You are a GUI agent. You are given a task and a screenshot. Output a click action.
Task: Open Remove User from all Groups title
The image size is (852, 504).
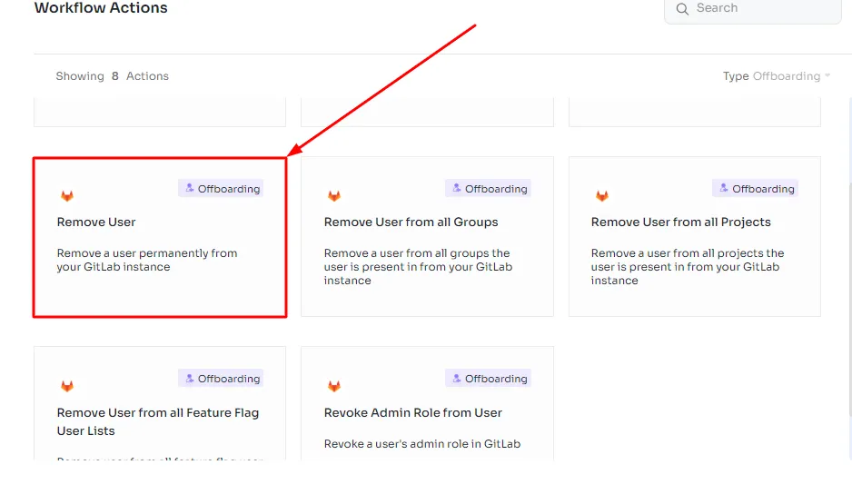coord(411,222)
